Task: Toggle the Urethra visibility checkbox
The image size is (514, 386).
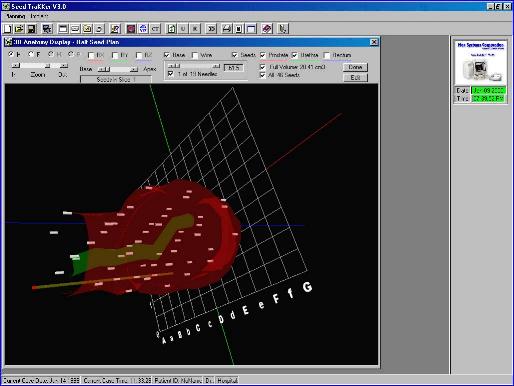Action: pyautogui.click(x=295, y=55)
